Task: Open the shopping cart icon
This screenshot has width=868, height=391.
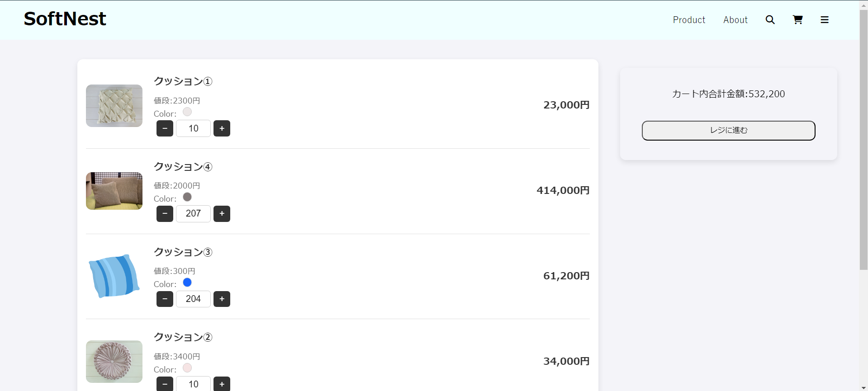Action: tap(797, 20)
